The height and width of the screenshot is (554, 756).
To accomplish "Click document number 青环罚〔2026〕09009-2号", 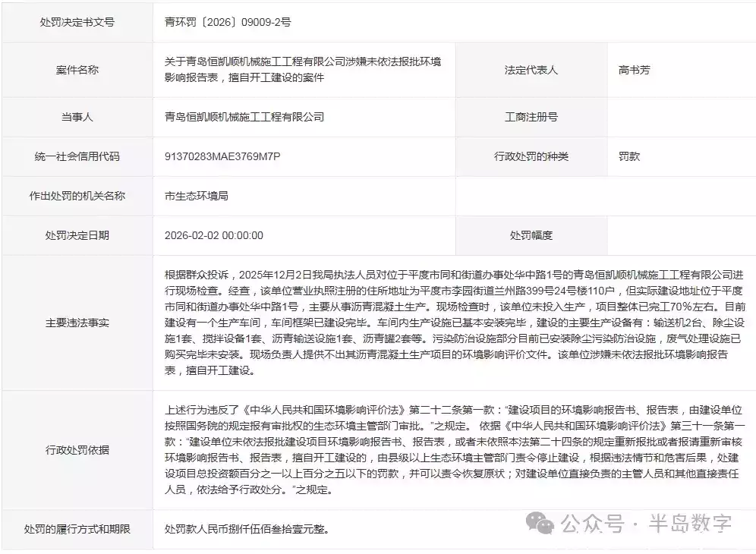I will pos(228,22).
